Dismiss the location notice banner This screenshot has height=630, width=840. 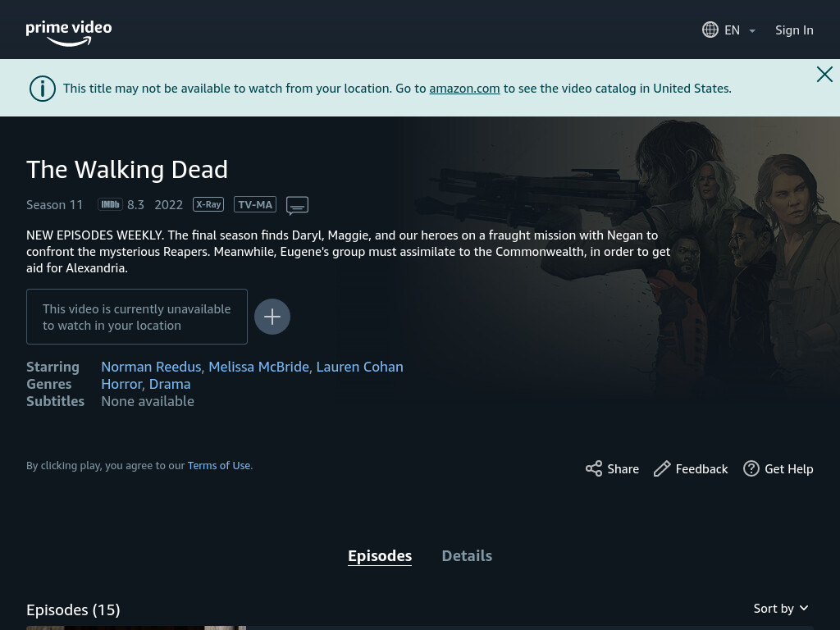point(824,74)
